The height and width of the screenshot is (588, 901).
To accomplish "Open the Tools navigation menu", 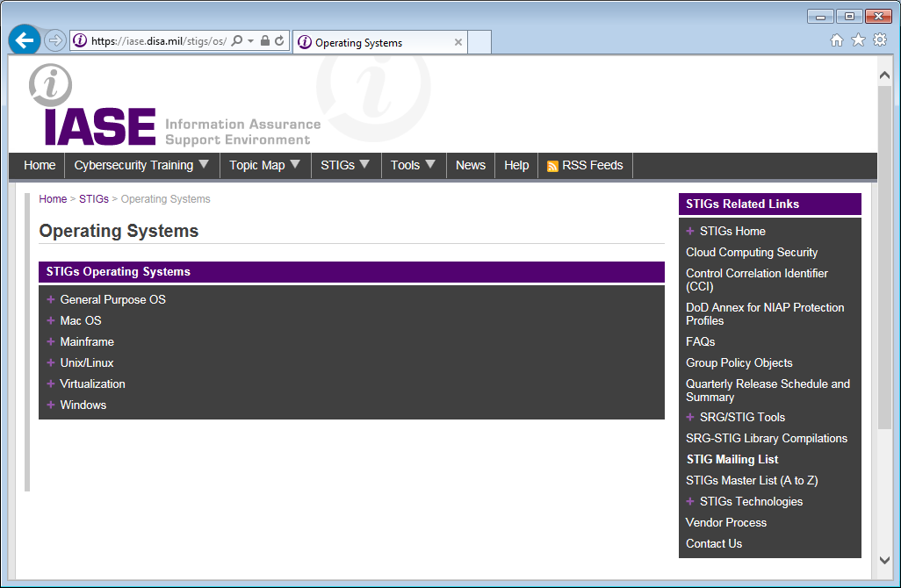I will click(x=405, y=165).
